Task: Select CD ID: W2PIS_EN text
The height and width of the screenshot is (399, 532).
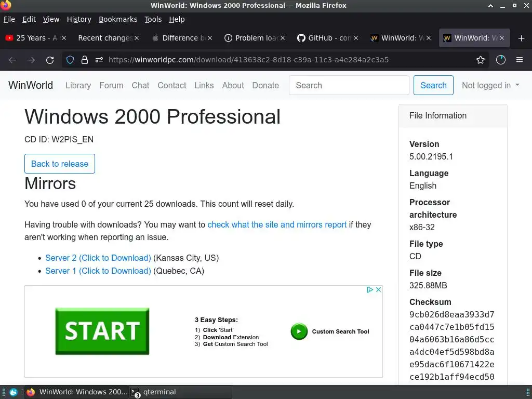Action: coord(59,140)
